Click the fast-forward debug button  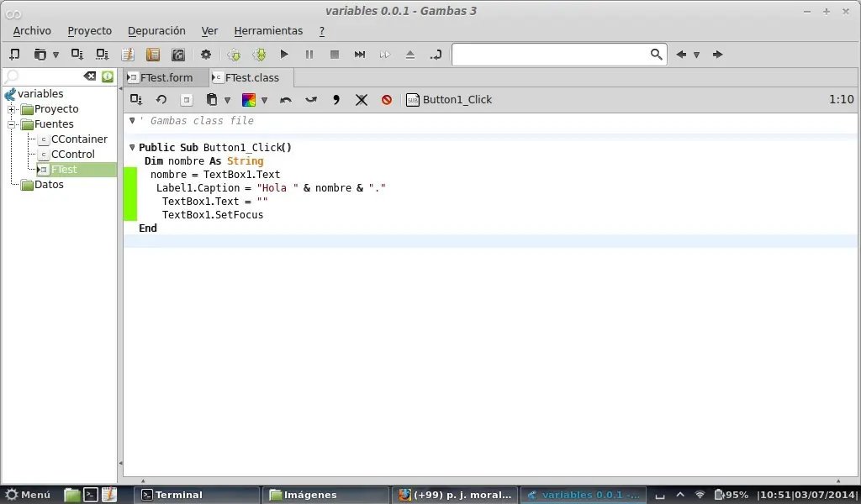coord(385,55)
